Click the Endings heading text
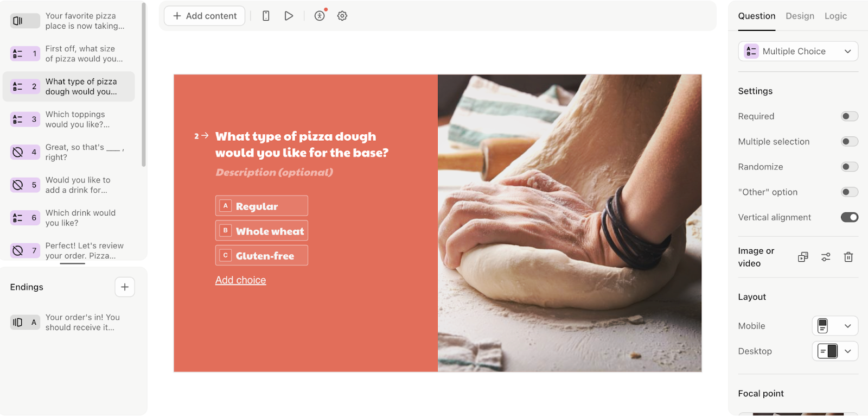Image resolution: width=868 pixels, height=416 pixels. point(27,287)
